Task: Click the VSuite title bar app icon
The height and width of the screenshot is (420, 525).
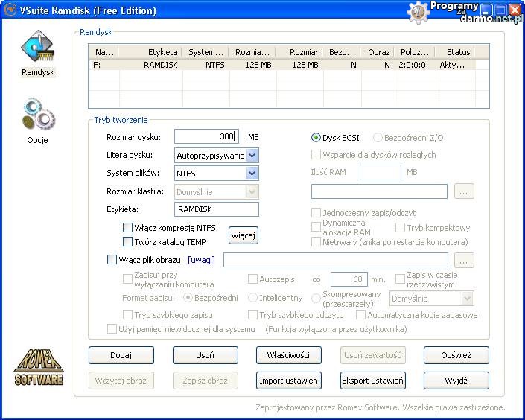Action: (x=10, y=10)
